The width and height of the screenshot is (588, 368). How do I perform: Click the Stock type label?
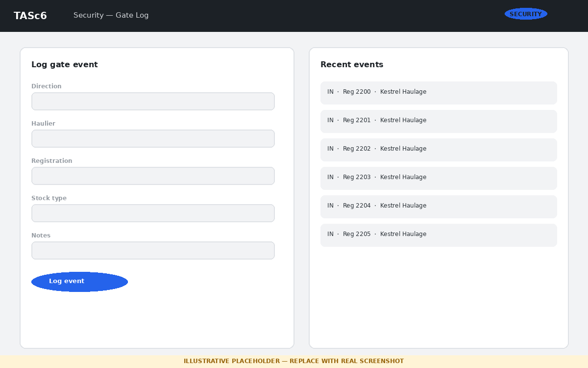click(x=49, y=198)
